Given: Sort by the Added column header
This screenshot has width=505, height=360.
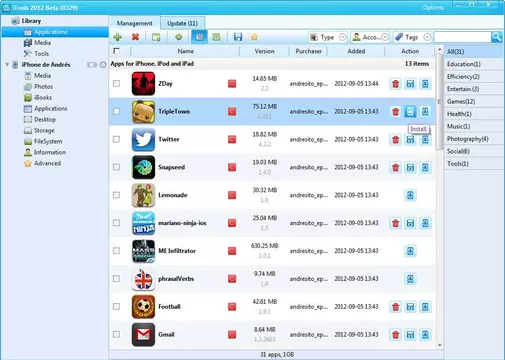Looking at the screenshot, I should click(x=356, y=51).
